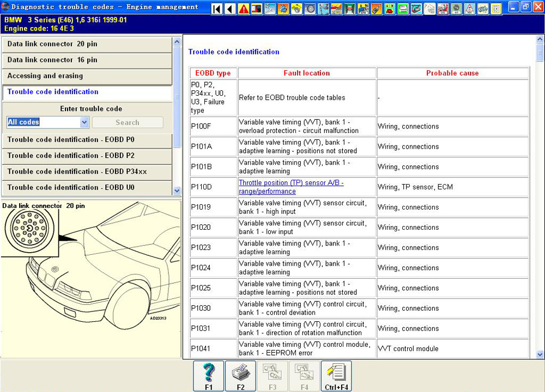Select the P1041 code cell
The image size is (545, 392).
pos(214,348)
